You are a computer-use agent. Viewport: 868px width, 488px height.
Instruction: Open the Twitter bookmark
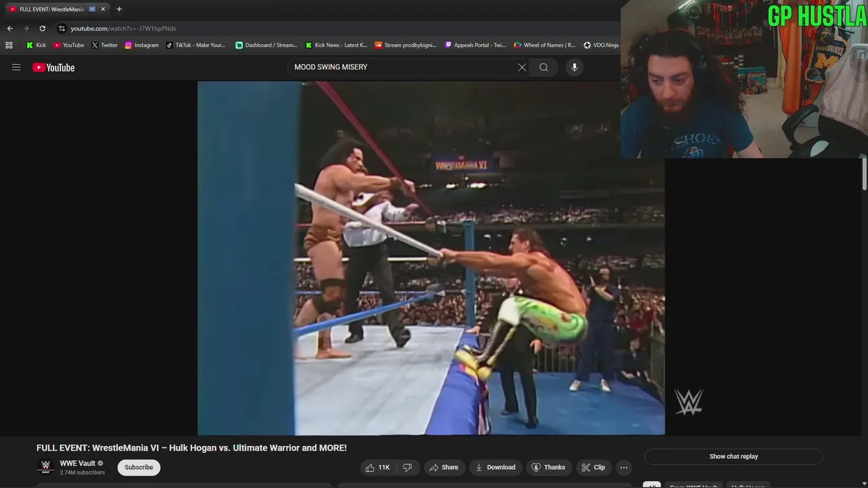pos(104,45)
